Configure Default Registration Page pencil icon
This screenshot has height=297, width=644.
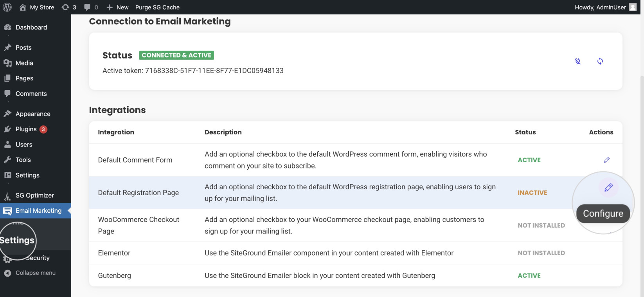pyautogui.click(x=608, y=187)
